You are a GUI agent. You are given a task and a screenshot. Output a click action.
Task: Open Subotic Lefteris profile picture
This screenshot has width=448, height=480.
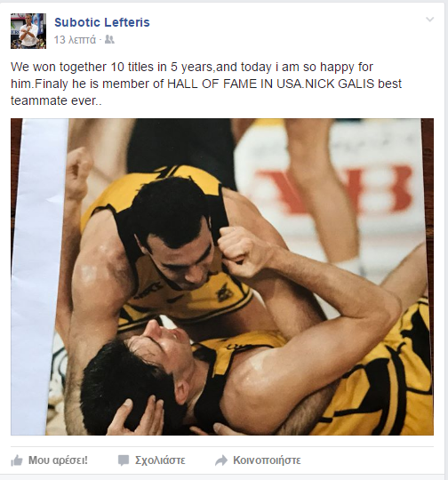28,31
